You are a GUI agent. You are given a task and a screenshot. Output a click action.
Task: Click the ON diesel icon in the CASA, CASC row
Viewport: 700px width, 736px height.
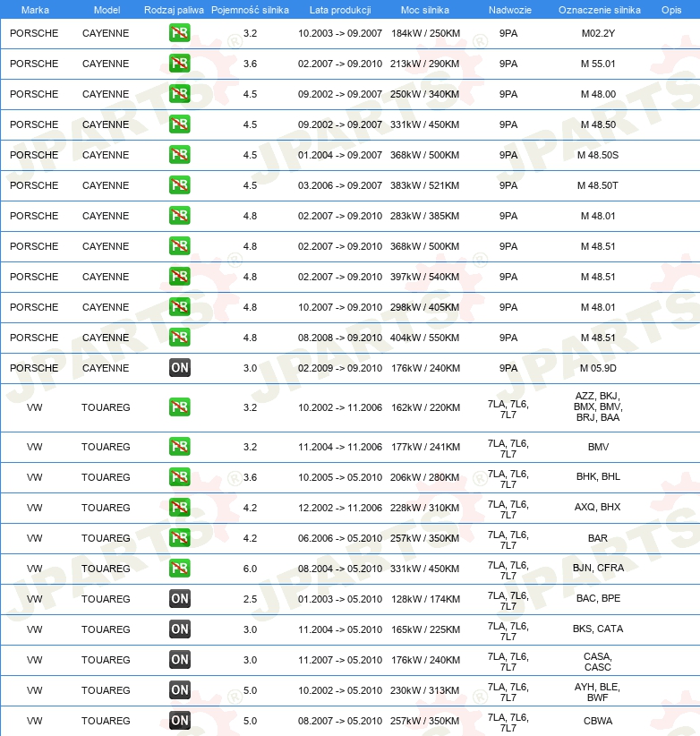180,660
